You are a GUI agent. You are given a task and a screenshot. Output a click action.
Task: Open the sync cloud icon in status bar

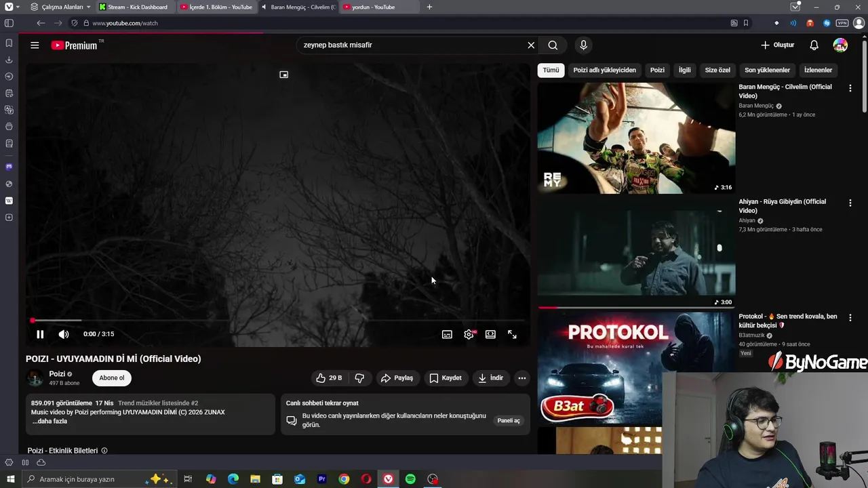click(41, 462)
